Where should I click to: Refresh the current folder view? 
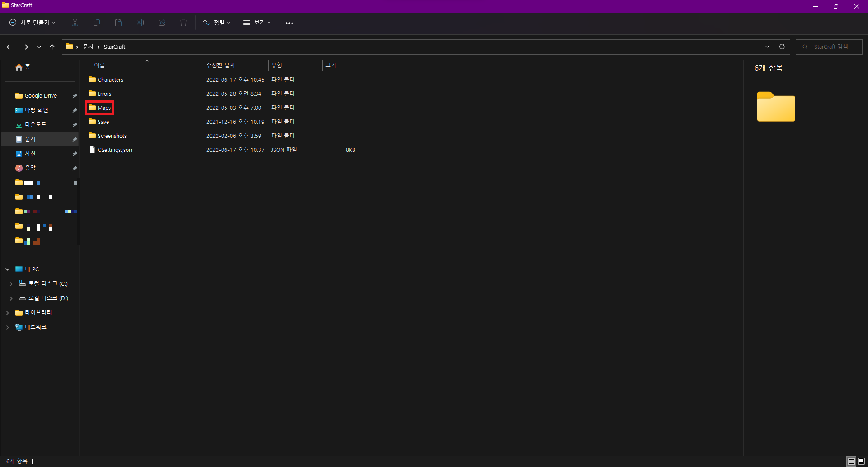point(782,47)
